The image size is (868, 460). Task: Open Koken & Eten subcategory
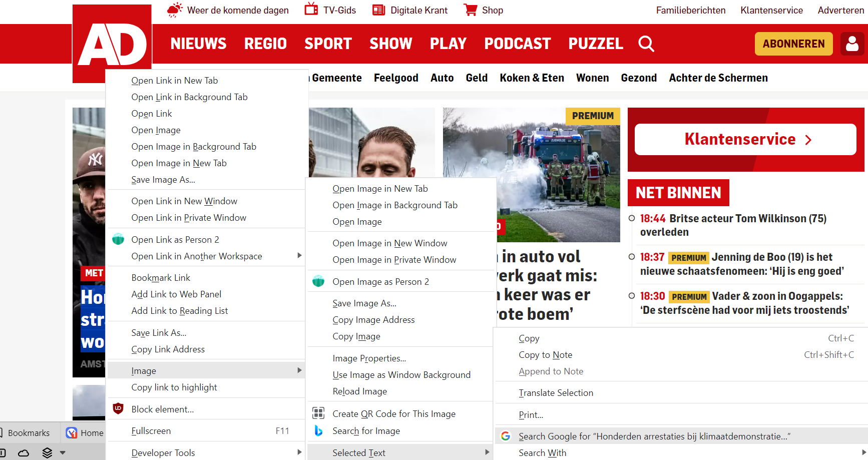[x=532, y=78]
